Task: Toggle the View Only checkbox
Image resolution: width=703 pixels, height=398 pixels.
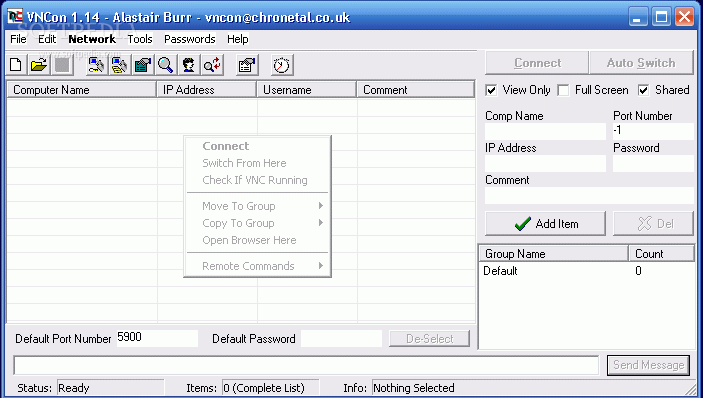Action: point(491,91)
